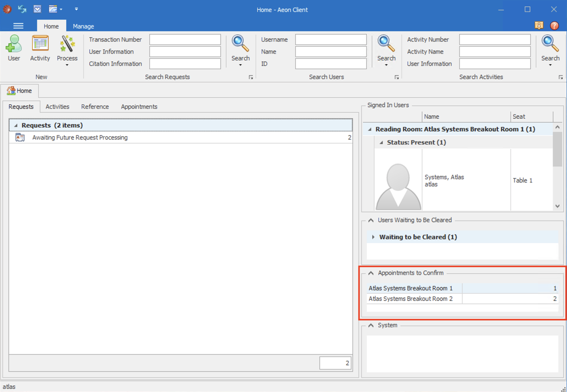Open the Help question mark icon
567x392 pixels.
point(555,26)
